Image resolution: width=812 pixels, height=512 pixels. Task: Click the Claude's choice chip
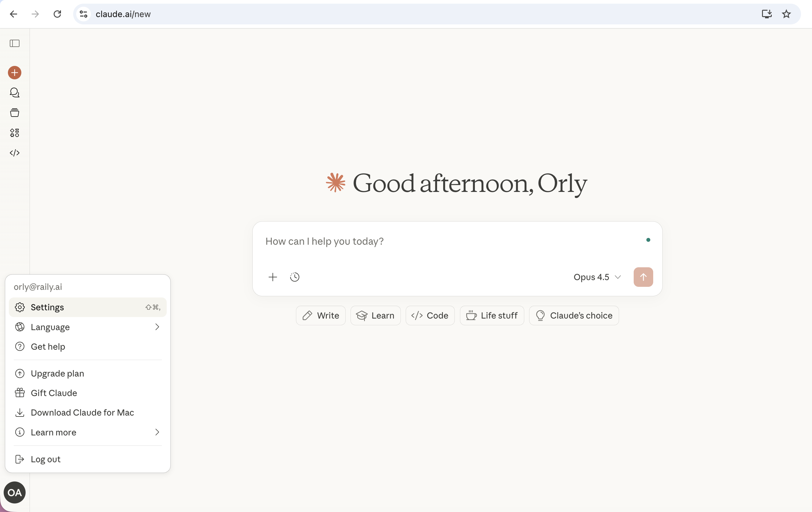coord(574,315)
